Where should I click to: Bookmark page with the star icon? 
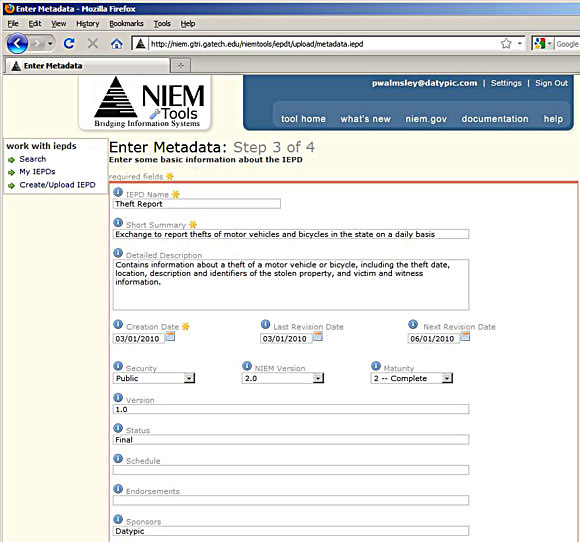point(506,44)
